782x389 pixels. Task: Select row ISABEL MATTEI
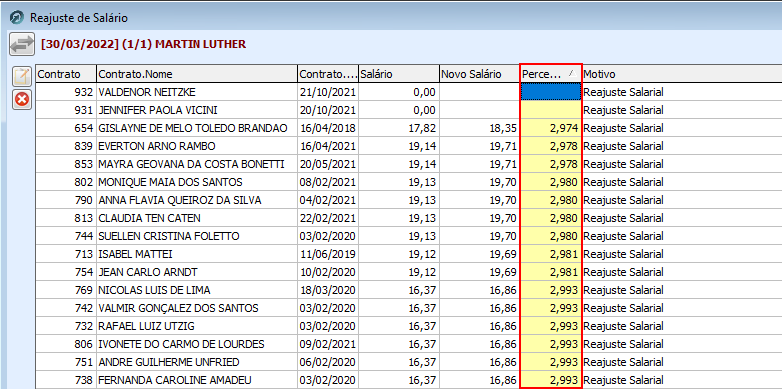pos(409,254)
